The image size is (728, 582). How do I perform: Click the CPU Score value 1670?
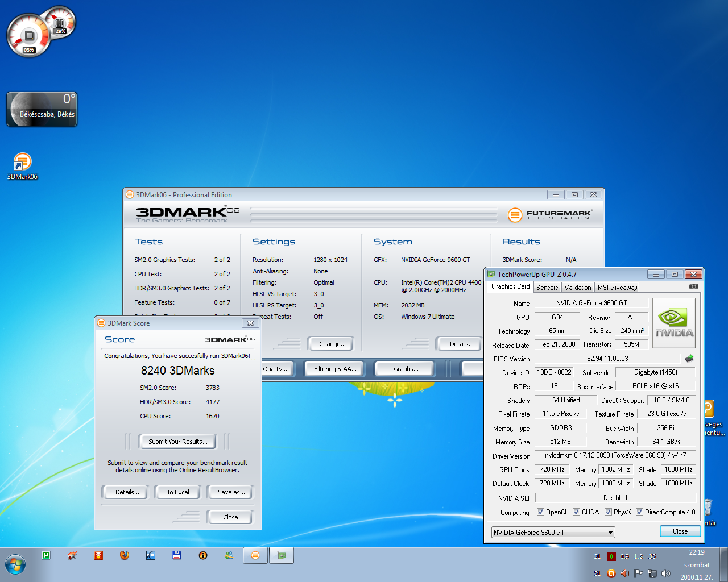pos(213,416)
